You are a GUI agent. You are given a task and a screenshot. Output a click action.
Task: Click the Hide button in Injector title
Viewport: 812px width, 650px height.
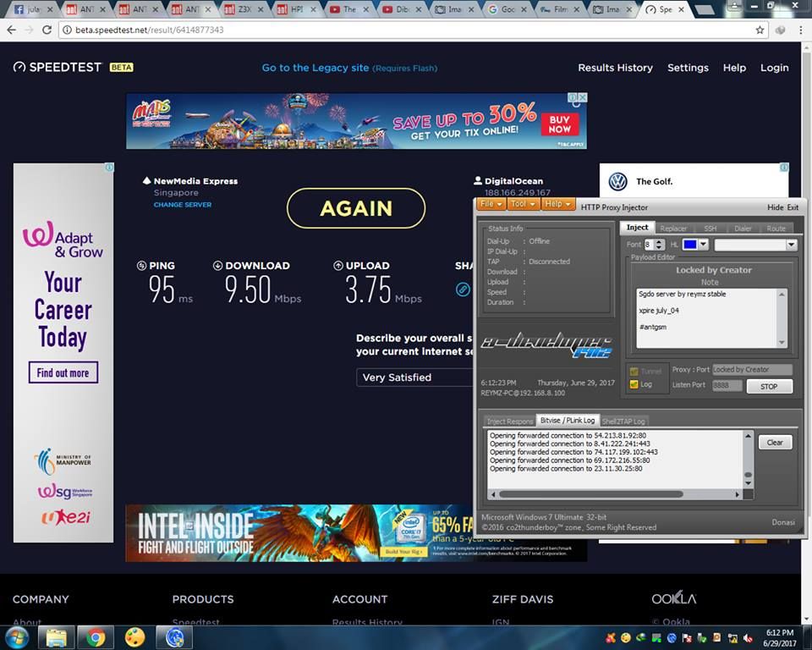pyautogui.click(x=776, y=207)
